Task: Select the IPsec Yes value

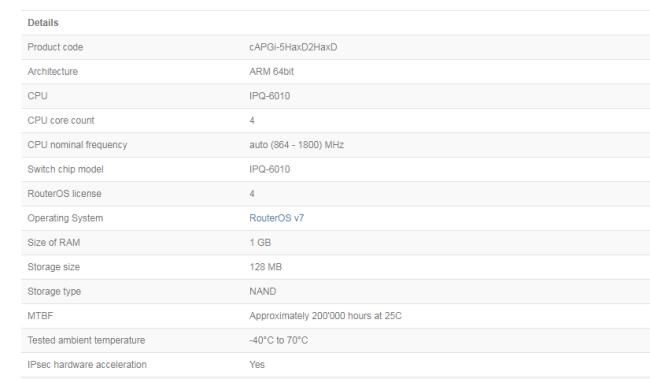Action: point(257,365)
